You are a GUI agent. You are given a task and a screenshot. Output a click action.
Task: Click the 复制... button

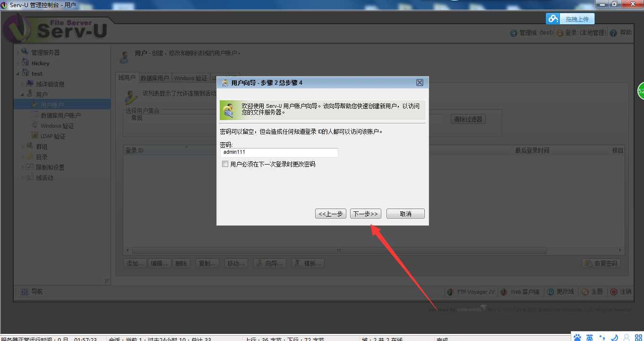(x=207, y=263)
